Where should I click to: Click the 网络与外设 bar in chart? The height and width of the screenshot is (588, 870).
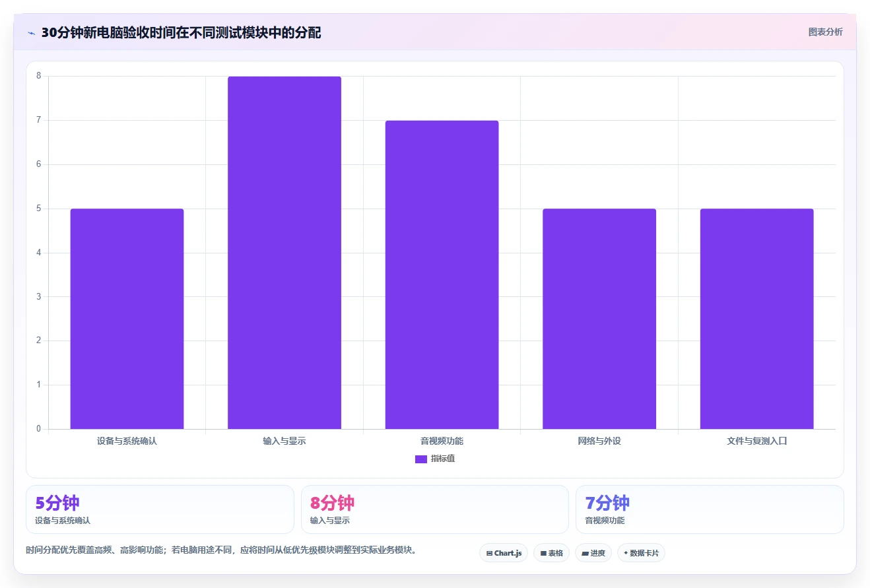click(x=599, y=319)
